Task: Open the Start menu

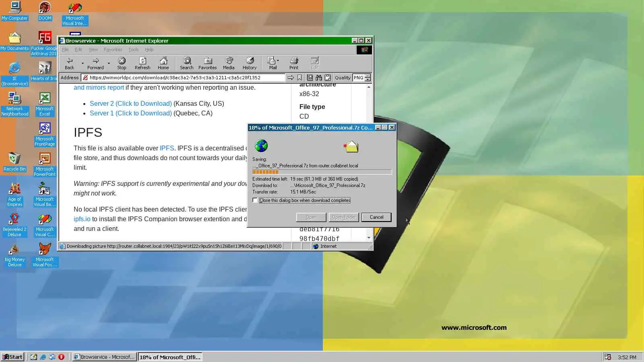Action: coord(12,357)
